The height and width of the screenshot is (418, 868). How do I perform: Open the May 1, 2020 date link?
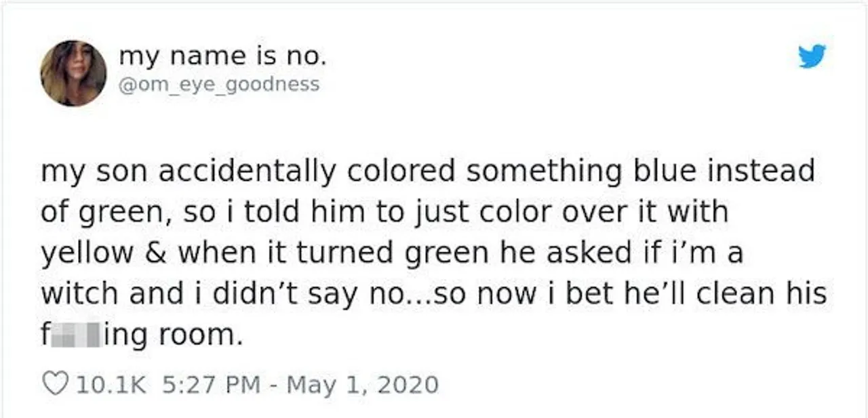(363, 385)
